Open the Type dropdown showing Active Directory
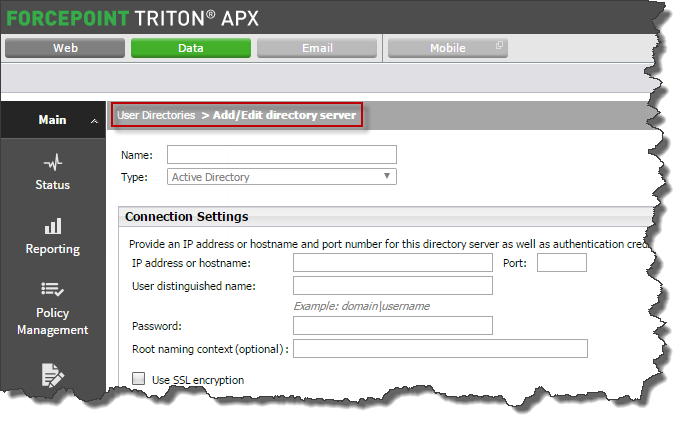Screen dimensions: 690x428 pyautogui.click(x=282, y=177)
